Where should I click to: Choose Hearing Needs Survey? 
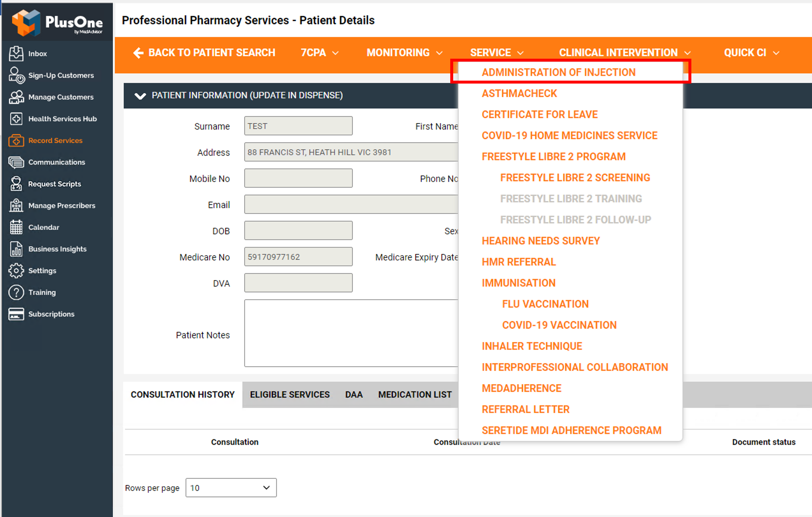[x=541, y=241]
